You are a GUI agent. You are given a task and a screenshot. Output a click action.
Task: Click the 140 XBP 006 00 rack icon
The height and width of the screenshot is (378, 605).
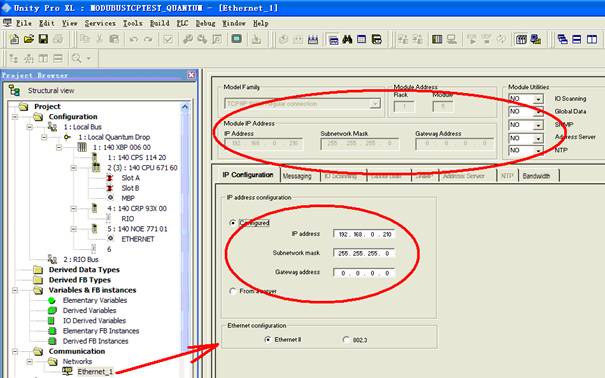pos(82,147)
